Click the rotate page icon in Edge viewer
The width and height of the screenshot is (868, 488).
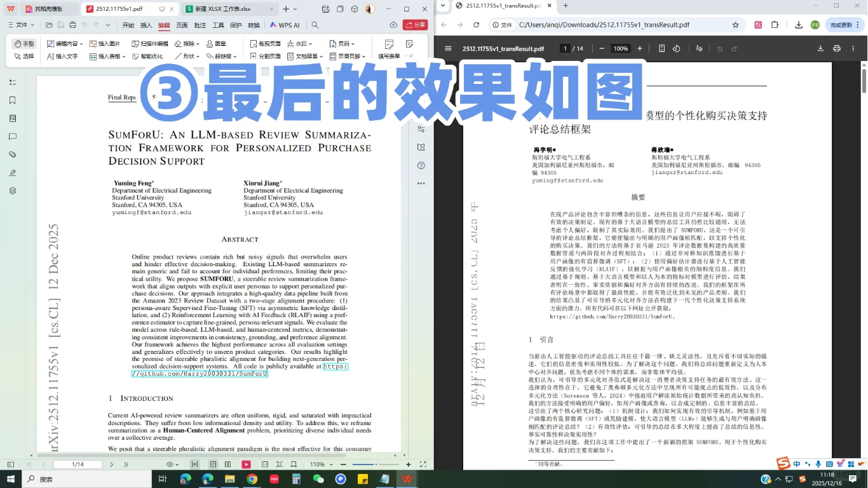676,48
